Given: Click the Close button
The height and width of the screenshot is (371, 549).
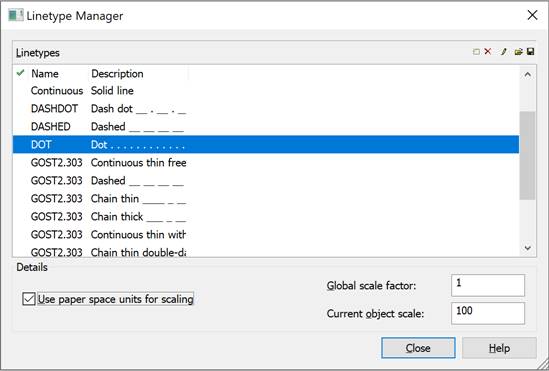Looking at the screenshot, I should 418,348.
